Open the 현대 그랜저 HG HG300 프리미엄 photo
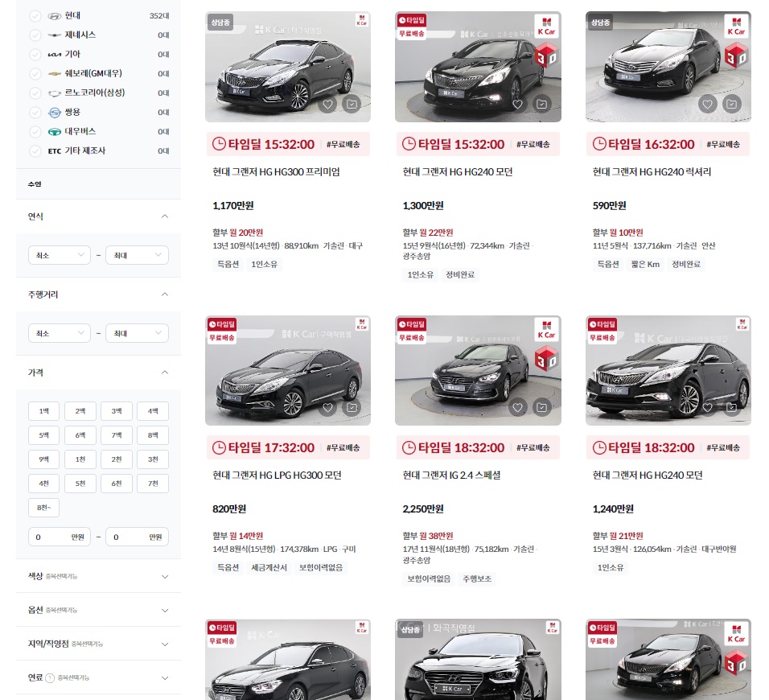Viewport: 769px width, 700px height. 287,67
